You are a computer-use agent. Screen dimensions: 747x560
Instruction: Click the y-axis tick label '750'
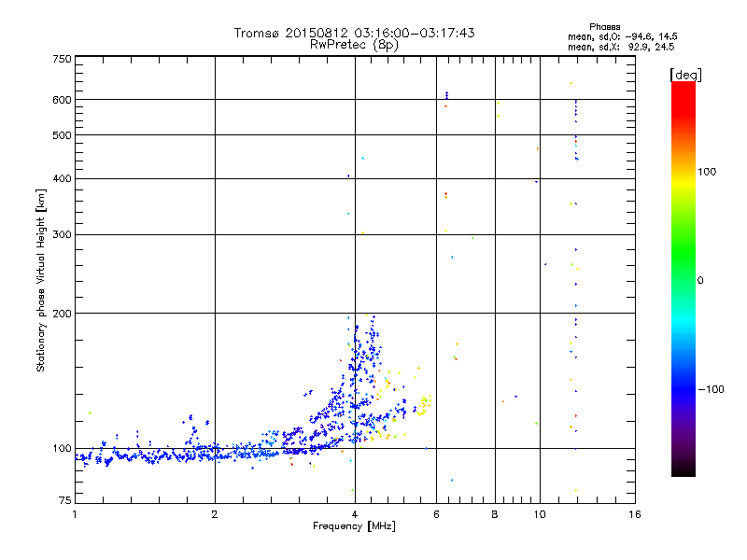(62, 59)
